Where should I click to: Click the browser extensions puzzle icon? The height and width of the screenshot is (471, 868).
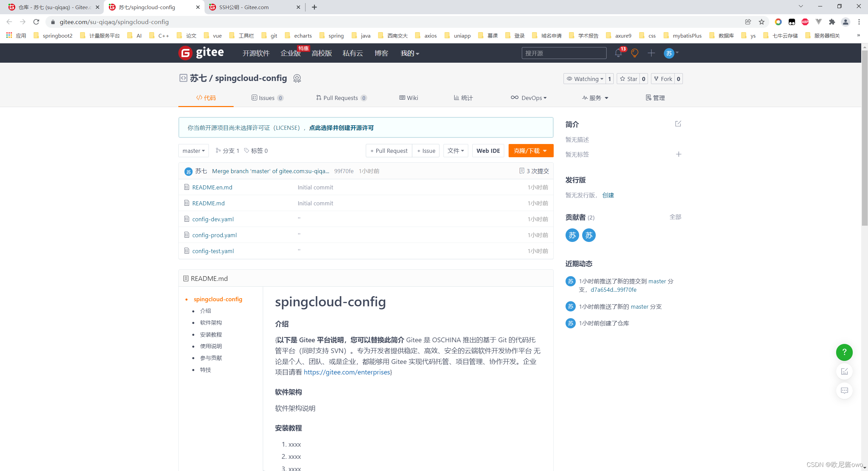tap(832, 22)
